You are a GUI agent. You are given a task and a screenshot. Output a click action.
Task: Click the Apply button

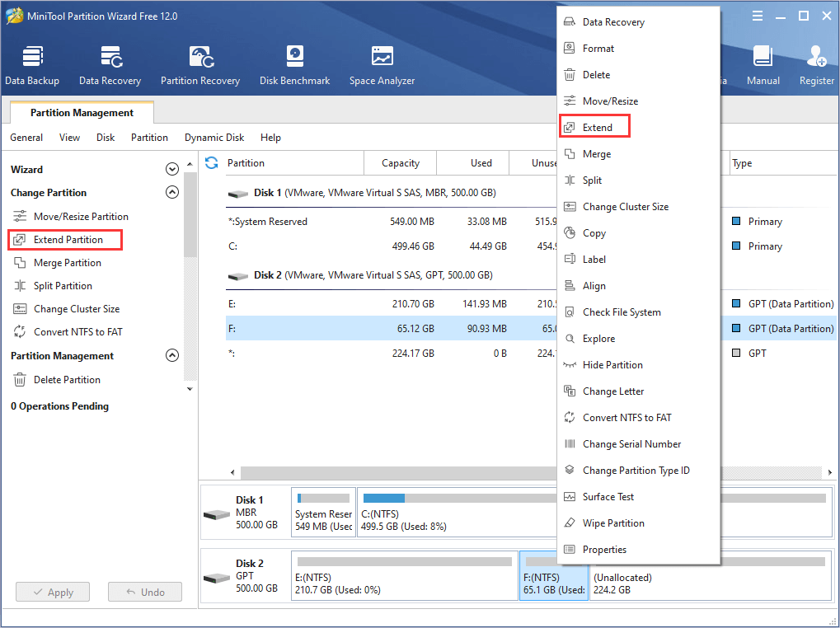click(x=52, y=591)
